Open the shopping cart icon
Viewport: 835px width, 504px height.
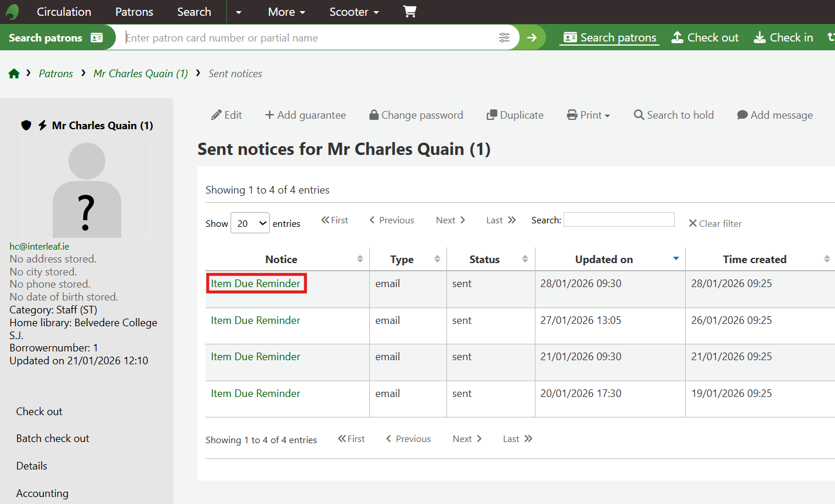[x=410, y=12]
